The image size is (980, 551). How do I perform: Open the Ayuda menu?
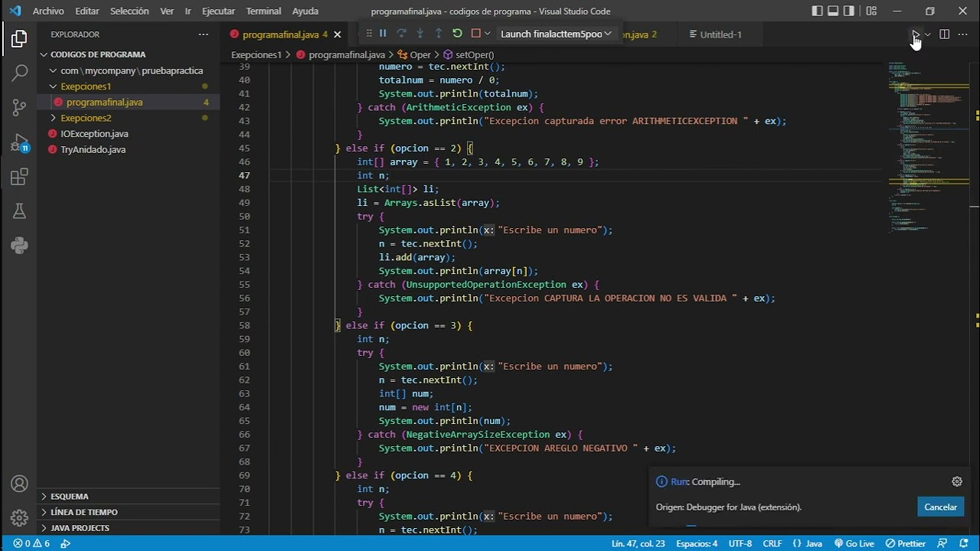coord(305,11)
